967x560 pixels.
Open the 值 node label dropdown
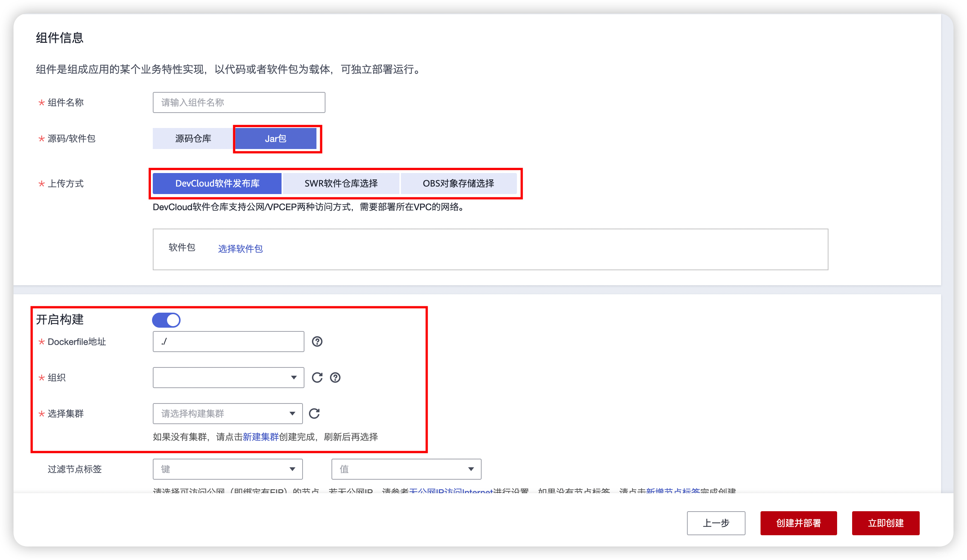(406, 469)
